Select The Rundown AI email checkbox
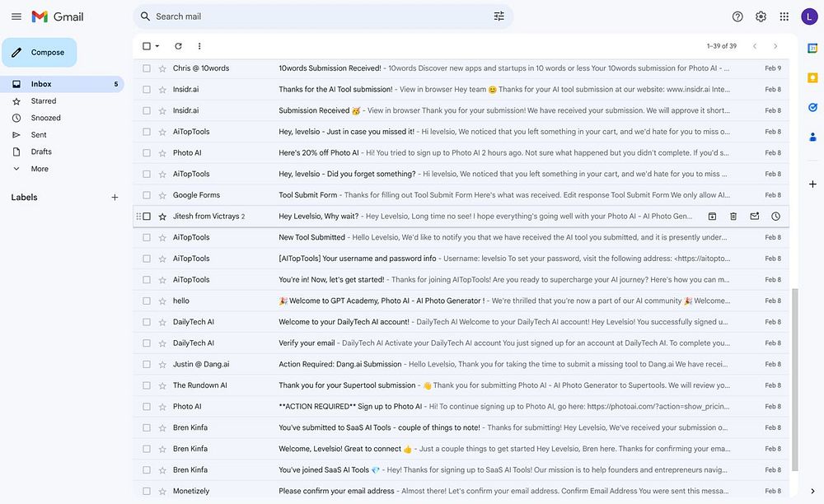Image resolution: width=824 pixels, height=504 pixels. (x=147, y=385)
